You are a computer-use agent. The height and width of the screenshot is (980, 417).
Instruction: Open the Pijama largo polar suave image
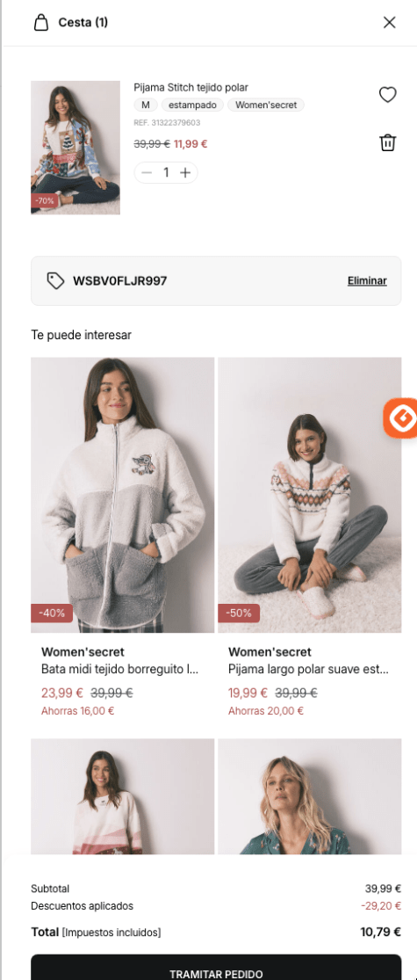(310, 495)
